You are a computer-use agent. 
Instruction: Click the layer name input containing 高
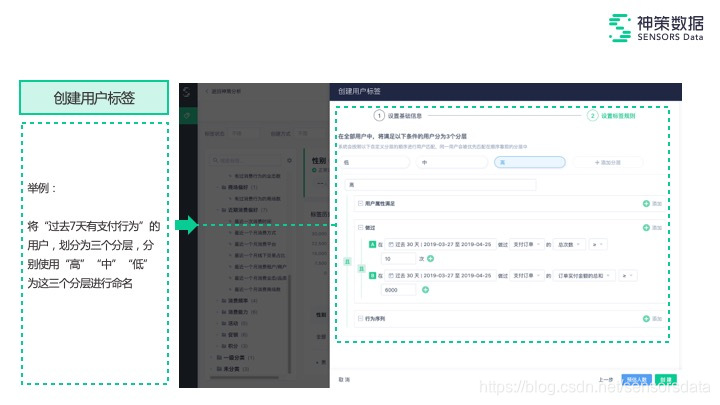[440, 185]
